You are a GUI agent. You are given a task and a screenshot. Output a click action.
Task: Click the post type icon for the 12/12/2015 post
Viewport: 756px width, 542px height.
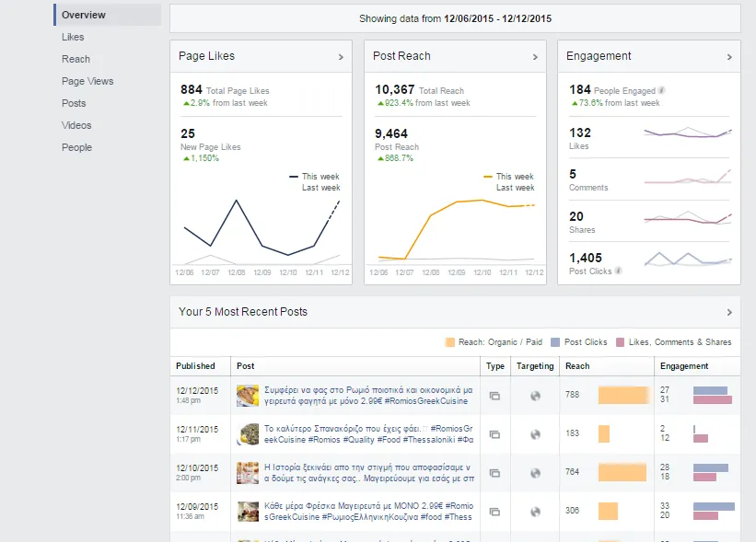tap(494, 396)
